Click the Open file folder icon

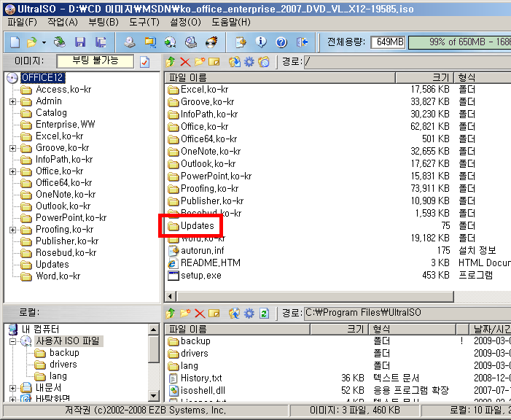point(31,42)
